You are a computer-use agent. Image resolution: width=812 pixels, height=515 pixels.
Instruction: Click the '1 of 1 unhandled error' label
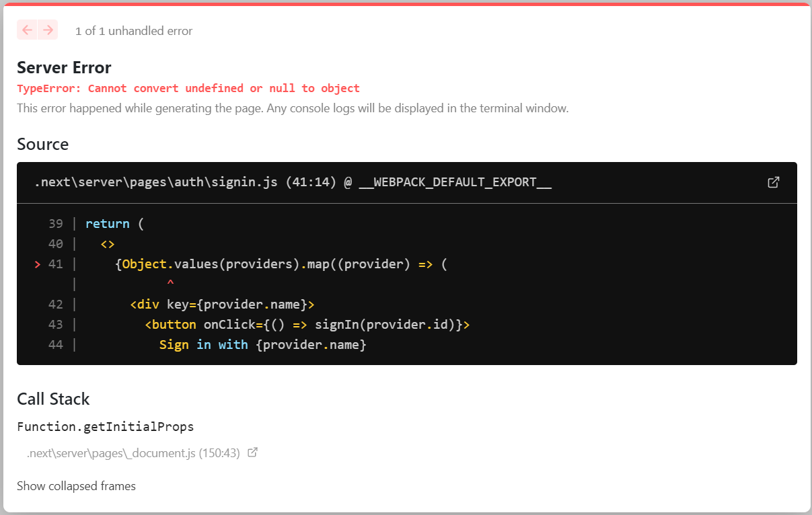(x=134, y=31)
